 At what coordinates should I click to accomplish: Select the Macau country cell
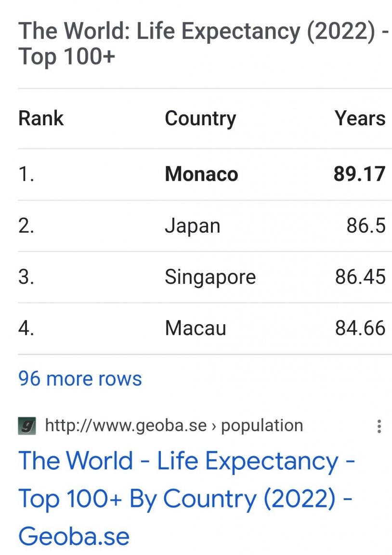196,328
